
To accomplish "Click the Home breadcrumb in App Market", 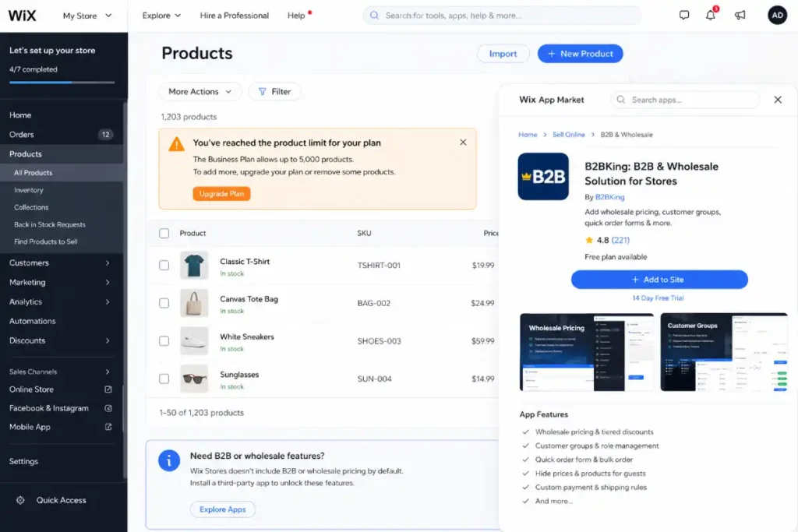I will click(x=528, y=135).
